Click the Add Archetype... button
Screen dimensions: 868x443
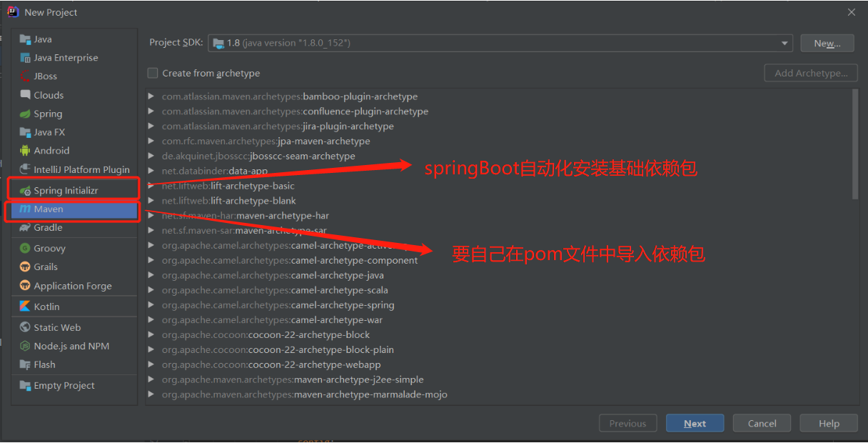tap(811, 73)
